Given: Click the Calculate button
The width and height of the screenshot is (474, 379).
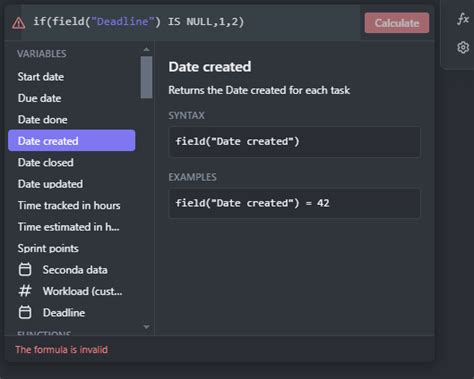Looking at the screenshot, I should pos(397,23).
